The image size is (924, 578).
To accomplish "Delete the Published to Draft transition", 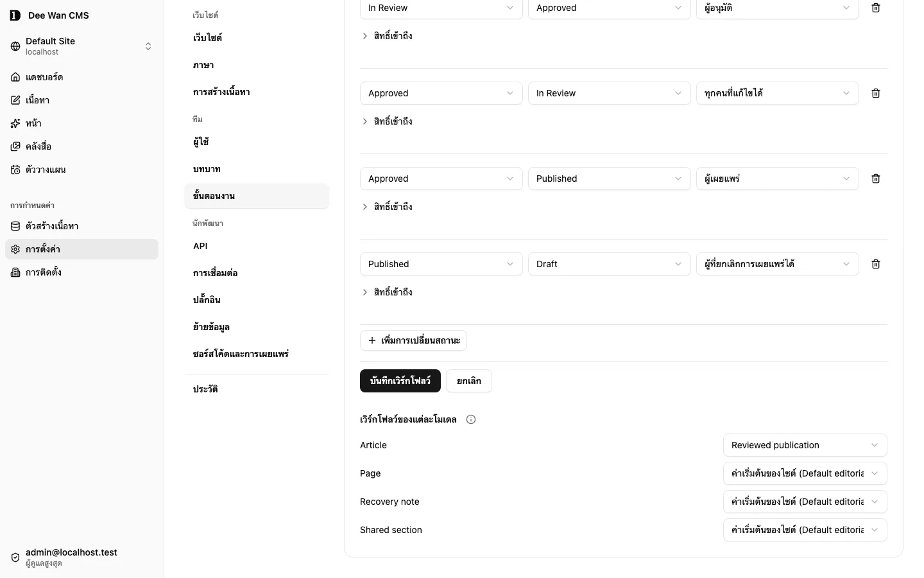I will tap(875, 264).
